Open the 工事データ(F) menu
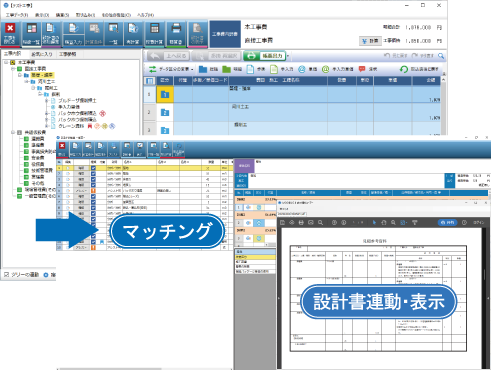The height and width of the screenshot is (370, 491). (x=17, y=15)
